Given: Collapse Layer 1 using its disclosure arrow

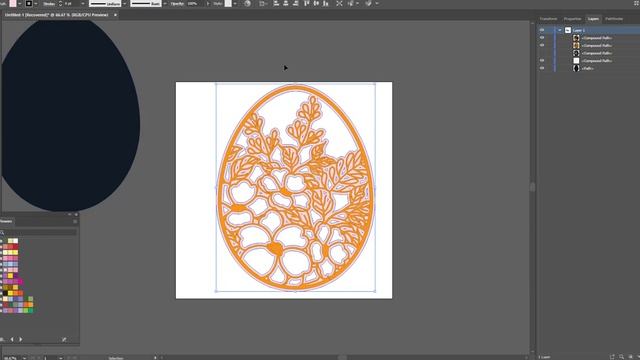Looking at the screenshot, I should (560, 30).
